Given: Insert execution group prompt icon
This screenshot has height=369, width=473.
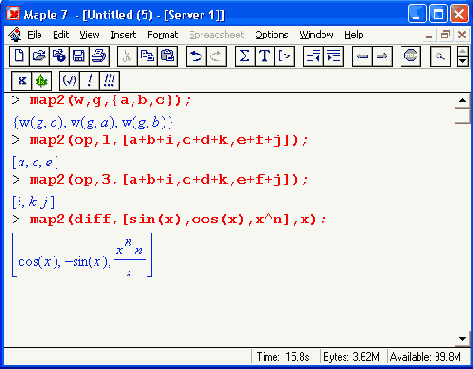Looking at the screenshot, I should (284, 56).
